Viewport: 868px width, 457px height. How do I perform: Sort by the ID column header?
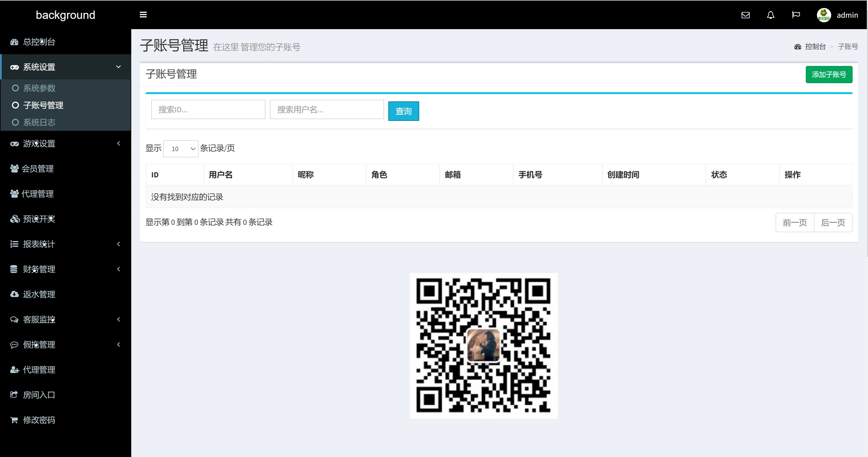pos(175,175)
